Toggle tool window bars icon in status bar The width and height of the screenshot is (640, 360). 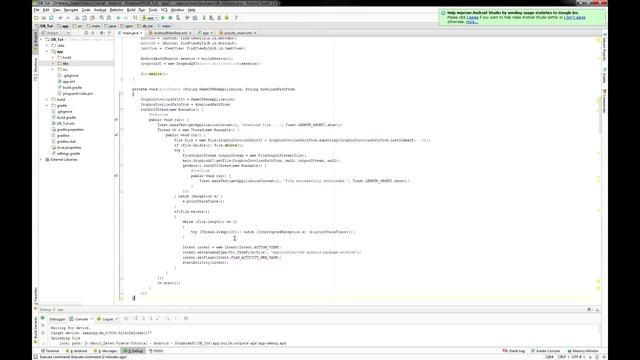(36, 357)
